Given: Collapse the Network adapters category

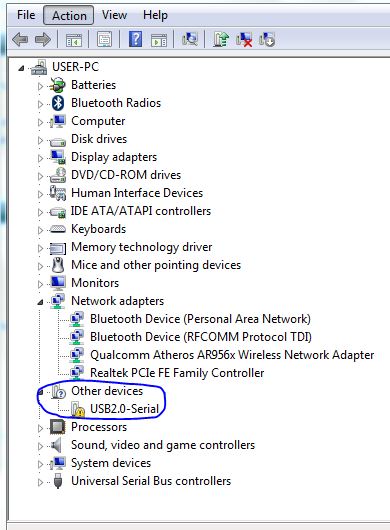Looking at the screenshot, I should (40, 302).
